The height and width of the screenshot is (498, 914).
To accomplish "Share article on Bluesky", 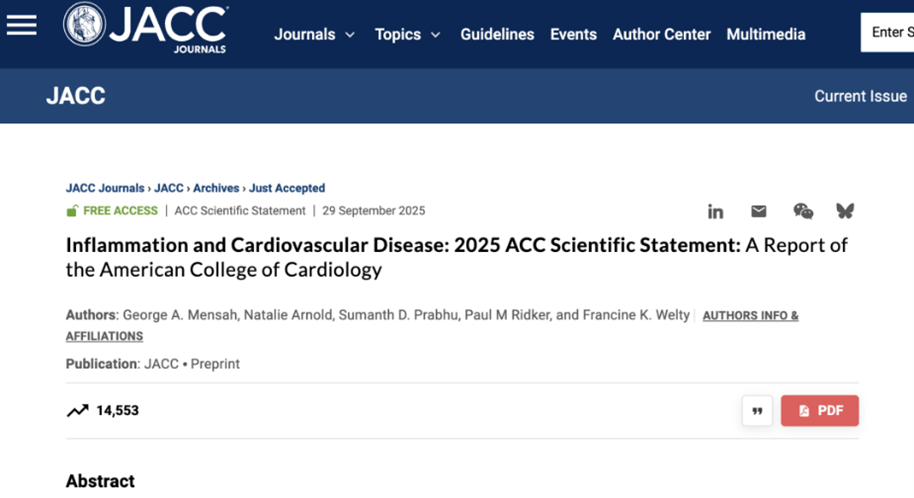I will 845,211.
